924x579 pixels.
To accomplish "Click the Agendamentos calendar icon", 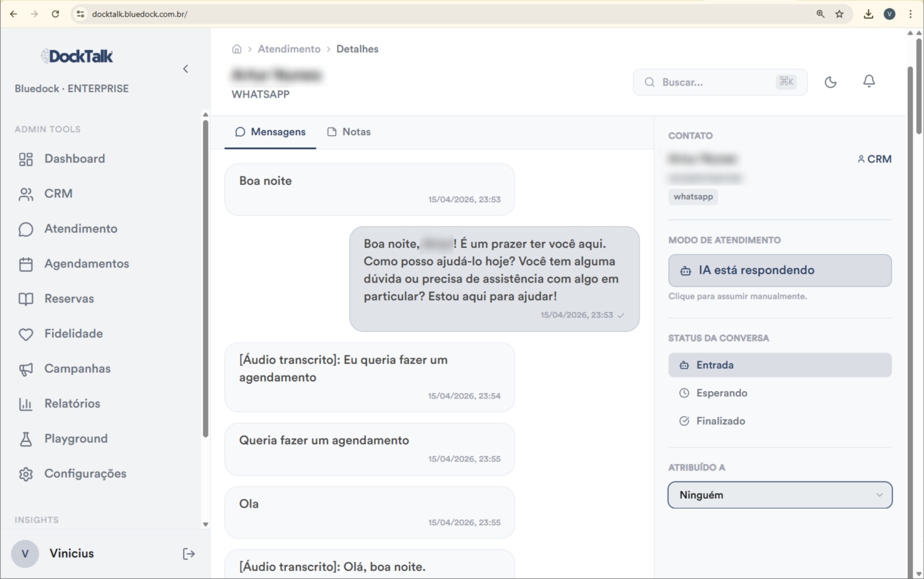I will tap(26, 264).
